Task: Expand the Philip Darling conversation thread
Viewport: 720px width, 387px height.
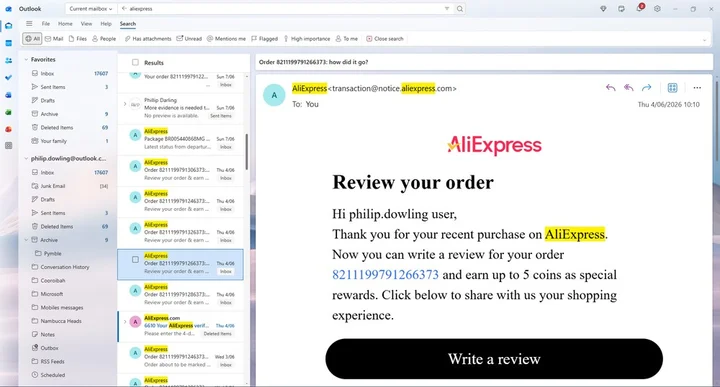Action: (124, 104)
